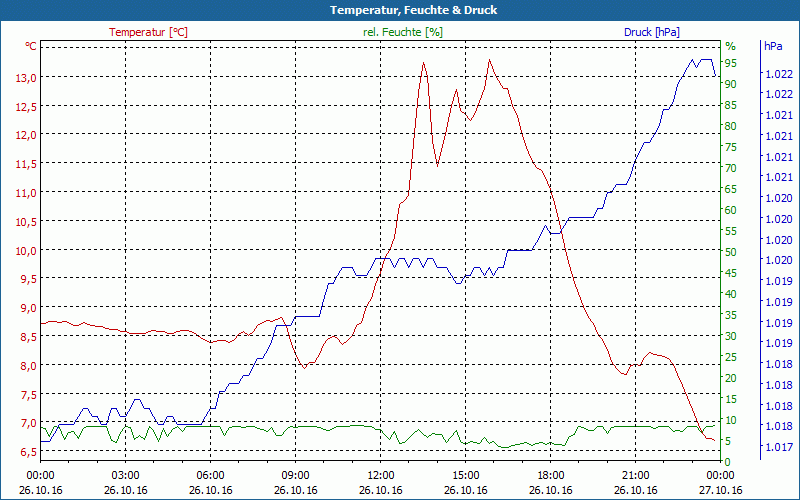Click '7,0' on the temperature axis
The image size is (800, 500).
pyautogui.click(x=29, y=423)
